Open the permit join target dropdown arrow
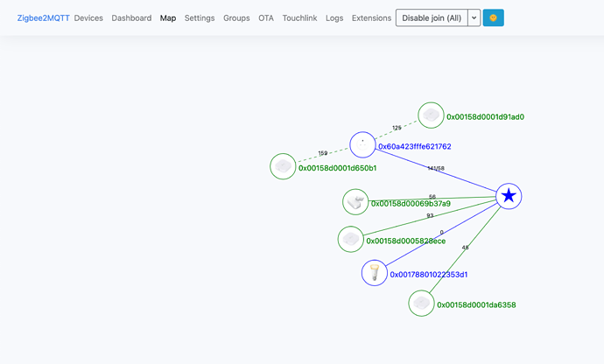Viewport: 604px width, 364px height. point(474,17)
